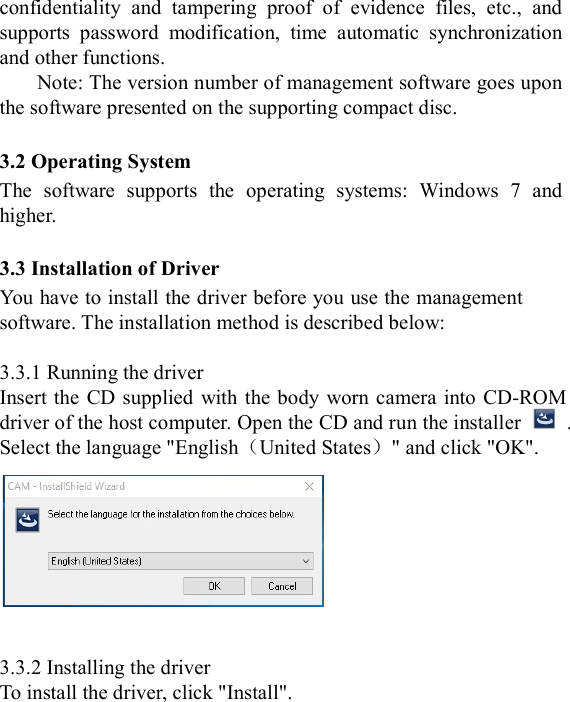
Task: Click the '3.3 Installation of Driver' heading
Action: point(110,269)
